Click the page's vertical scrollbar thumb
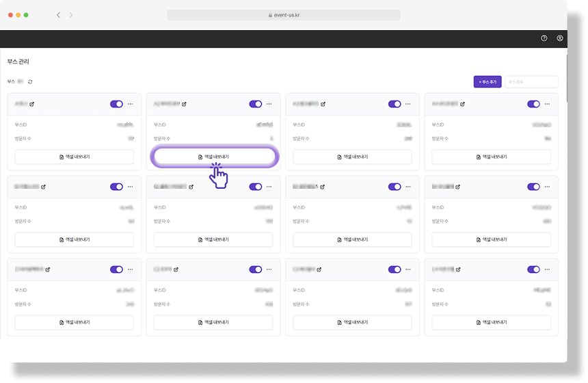Image resolution: width=588 pixels, height=383 pixels. pos(566,78)
